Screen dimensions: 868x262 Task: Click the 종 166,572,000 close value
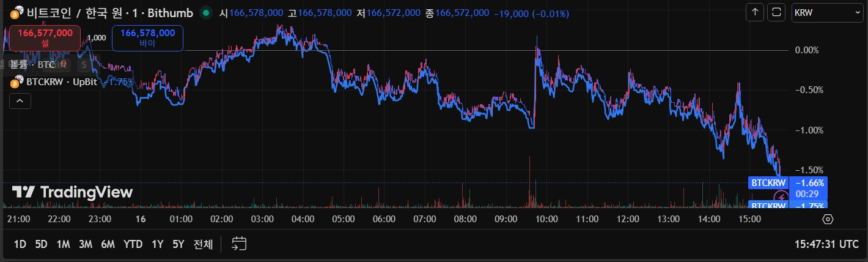point(457,13)
